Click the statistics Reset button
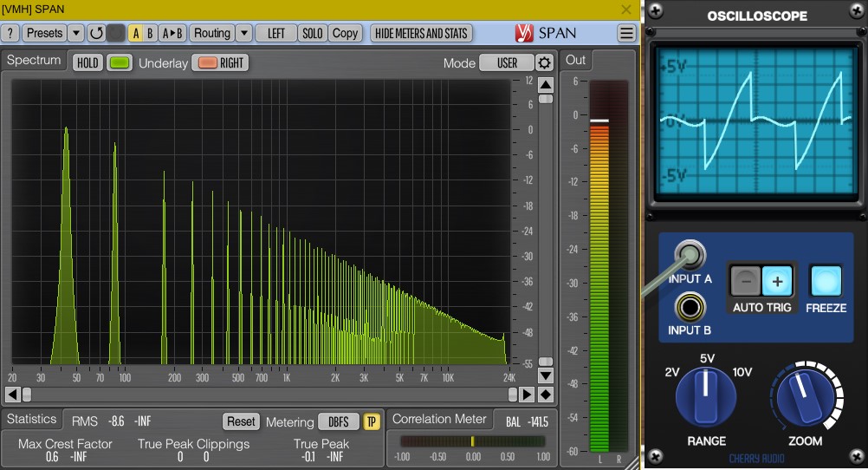The image size is (868, 470). [x=241, y=421]
